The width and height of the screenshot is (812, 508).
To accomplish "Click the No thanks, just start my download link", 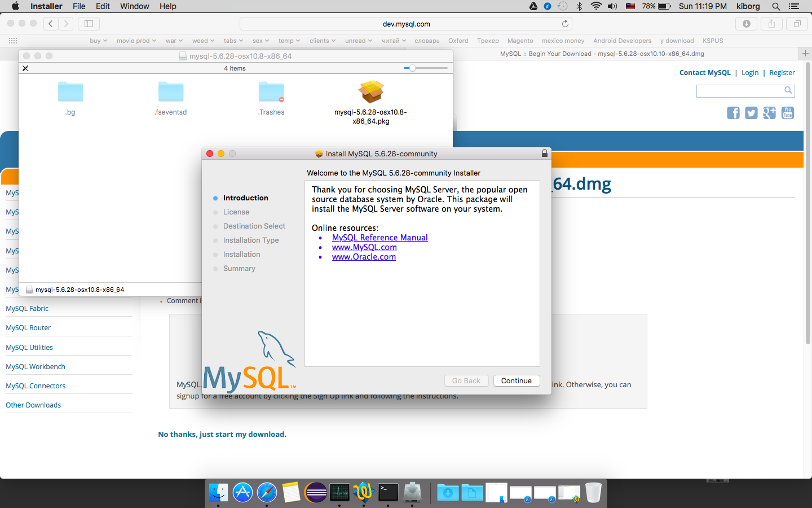I will [x=222, y=434].
